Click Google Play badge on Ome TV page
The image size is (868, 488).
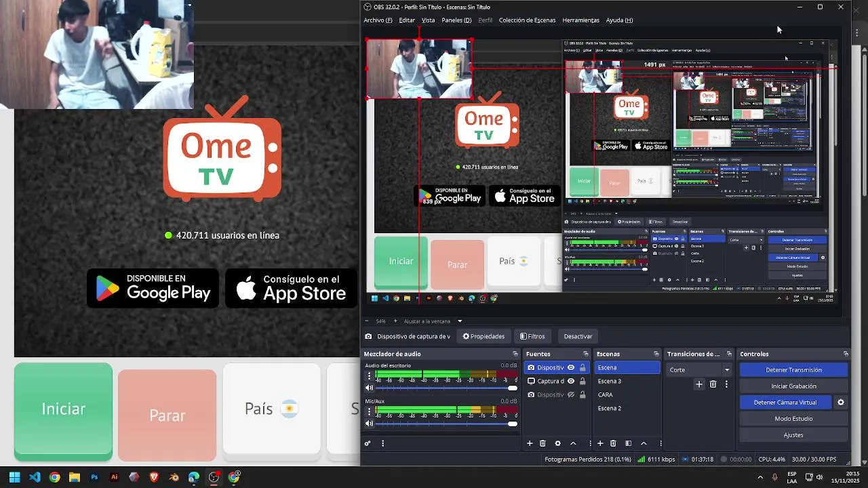coord(153,287)
